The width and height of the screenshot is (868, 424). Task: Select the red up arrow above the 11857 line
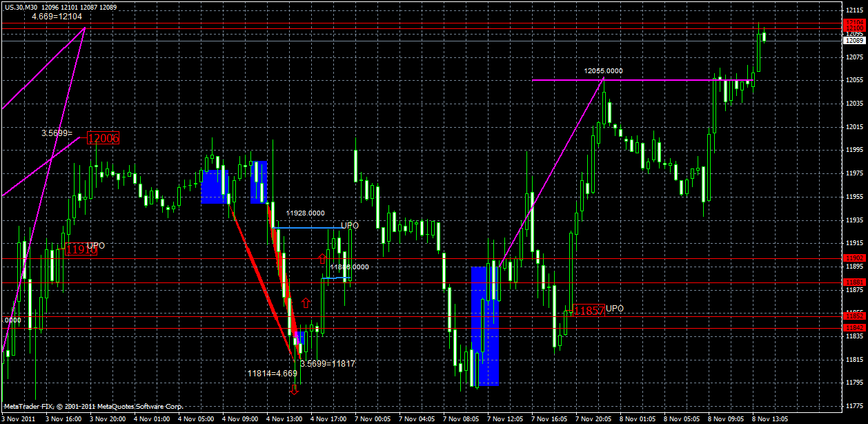click(304, 302)
